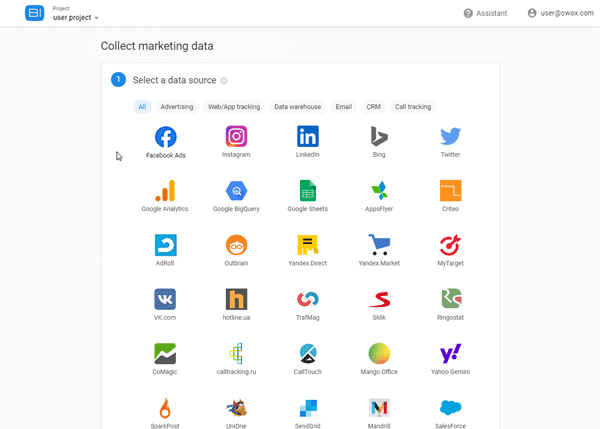Filter sources by CRM

pos(373,107)
